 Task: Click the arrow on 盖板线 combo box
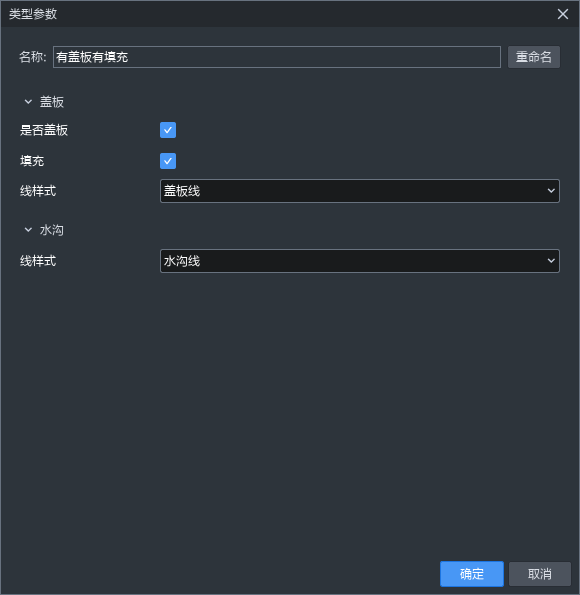pos(551,191)
